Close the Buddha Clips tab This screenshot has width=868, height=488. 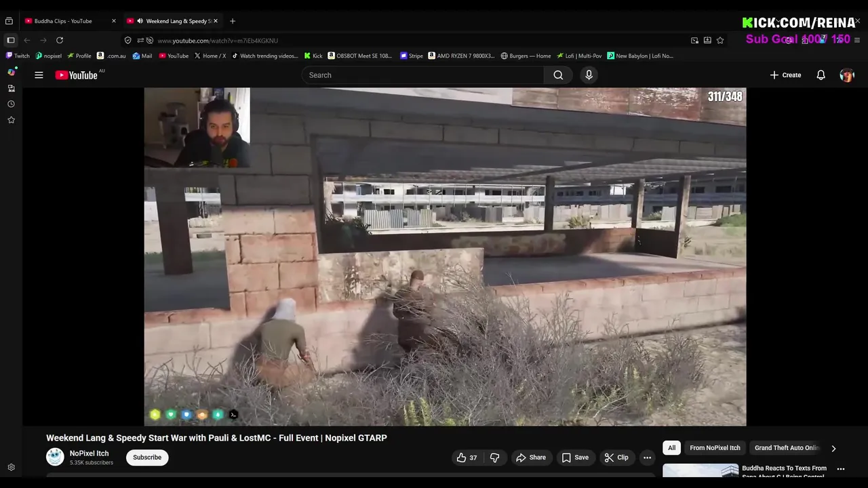[x=114, y=21]
